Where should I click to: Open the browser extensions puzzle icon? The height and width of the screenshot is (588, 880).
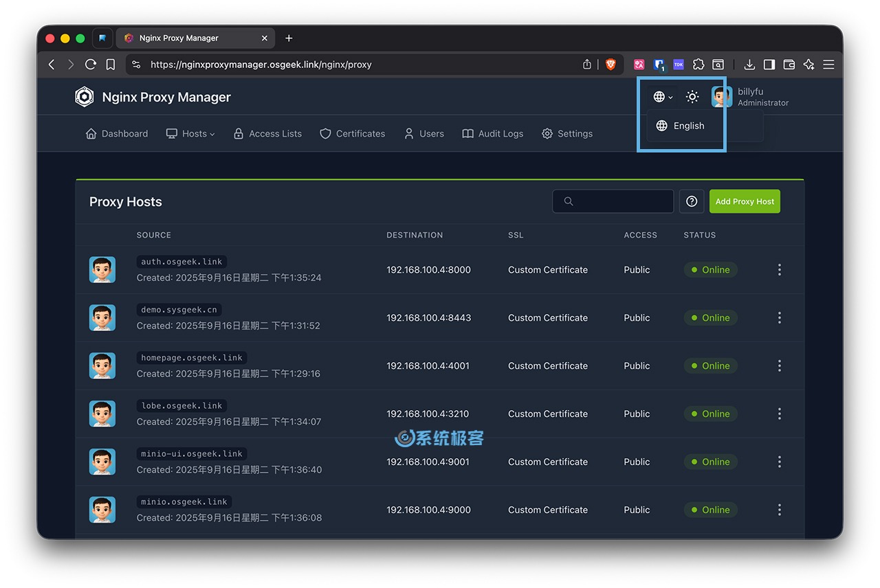click(x=698, y=65)
